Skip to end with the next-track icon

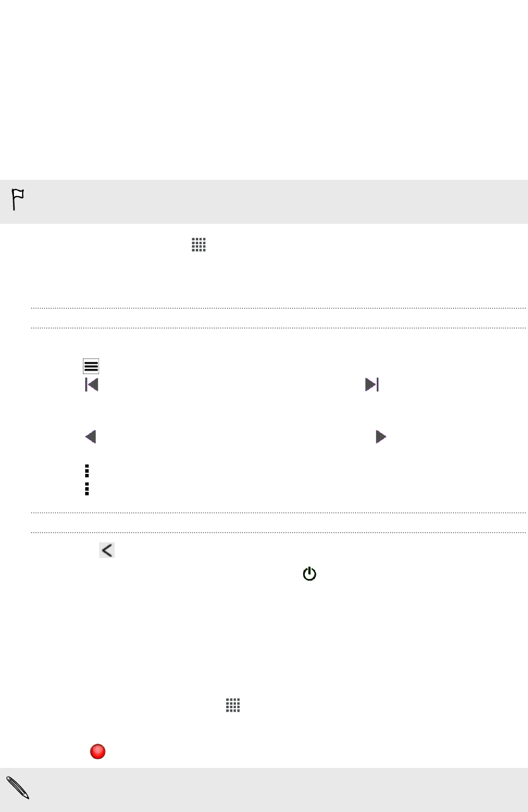tap(372, 385)
